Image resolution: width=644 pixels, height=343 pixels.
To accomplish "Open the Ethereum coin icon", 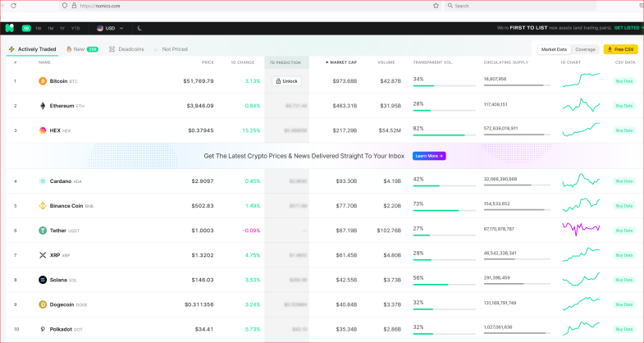I will point(43,106).
